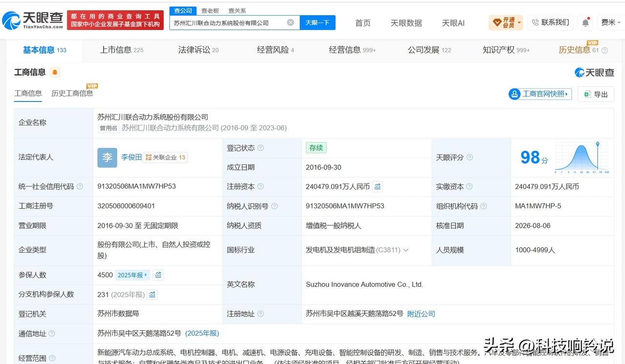Click the orange bell beside 工商信息 heading
Screen dimensions: 625x364
coord(55,72)
